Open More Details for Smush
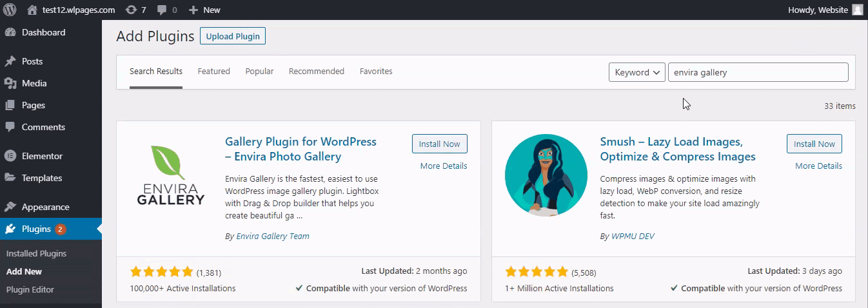This screenshot has width=868, height=308. [818, 166]
